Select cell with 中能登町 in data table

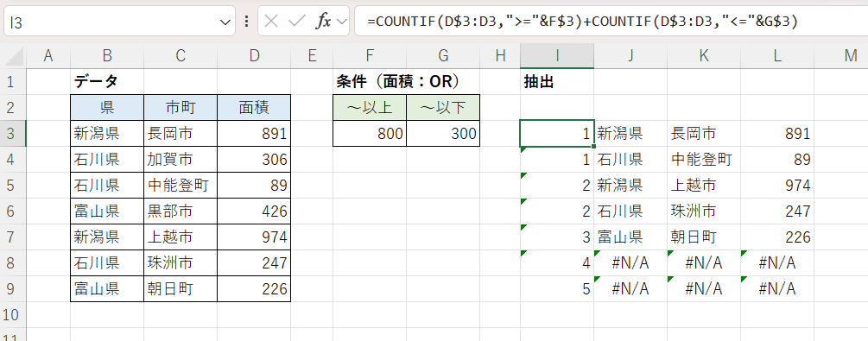pos(181,186)
